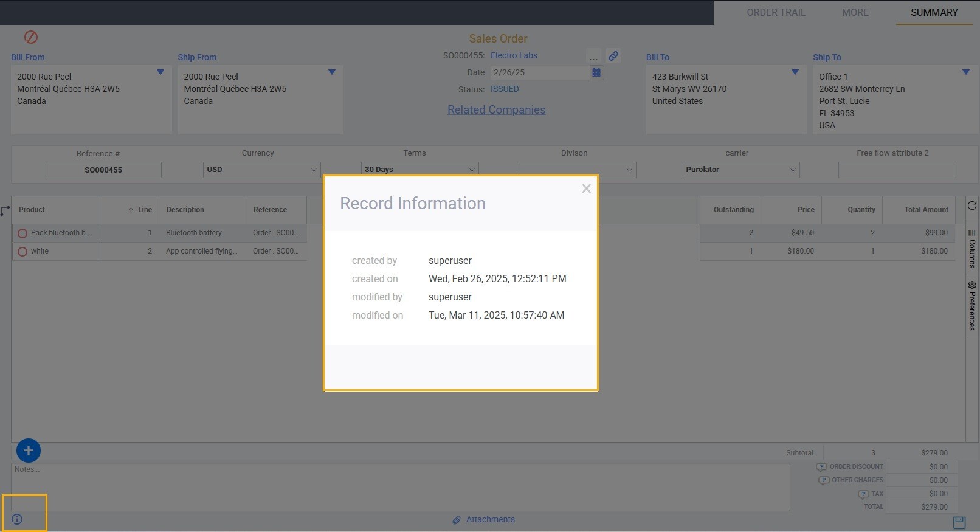
Task: Open the grid Preferences panel
Action: (x=972, y=306)
